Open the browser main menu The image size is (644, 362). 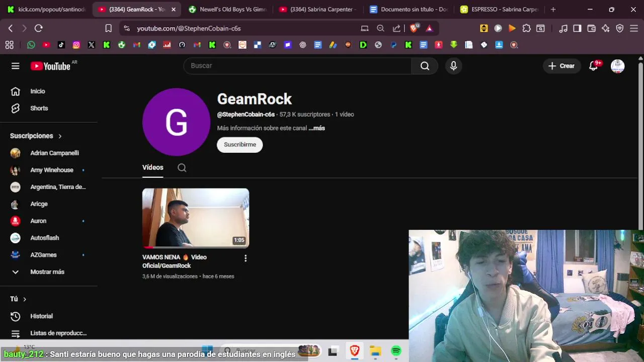(x=634, y=28)
